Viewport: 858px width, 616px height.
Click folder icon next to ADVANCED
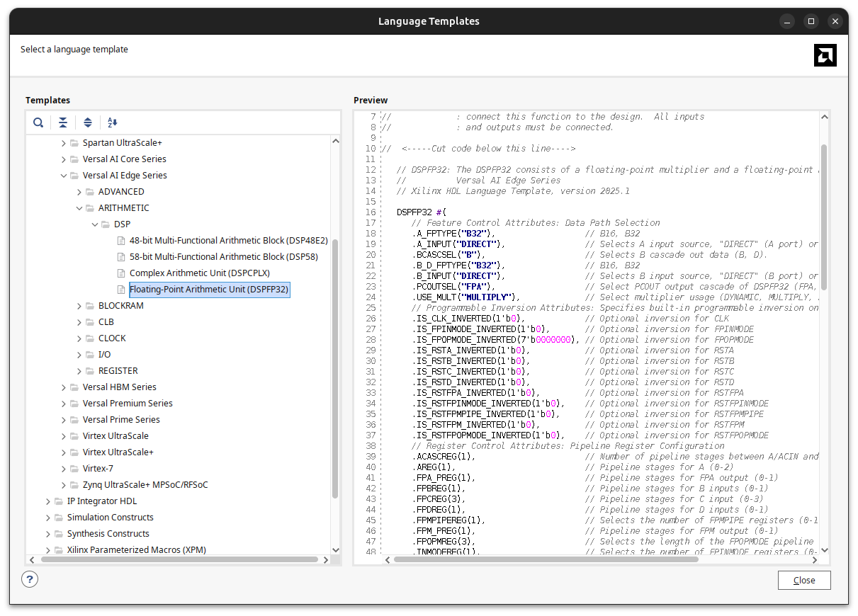tap(90, 192)
